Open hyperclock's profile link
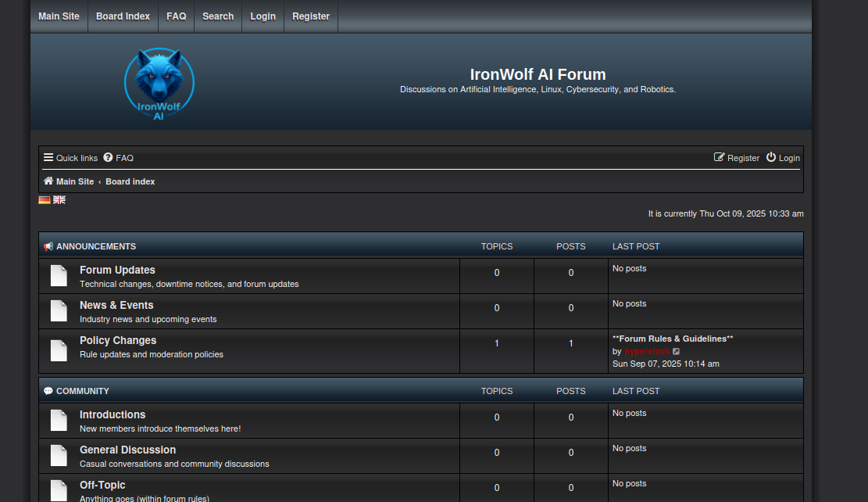This screenshot has width=868, height=502. pos(647,351)
